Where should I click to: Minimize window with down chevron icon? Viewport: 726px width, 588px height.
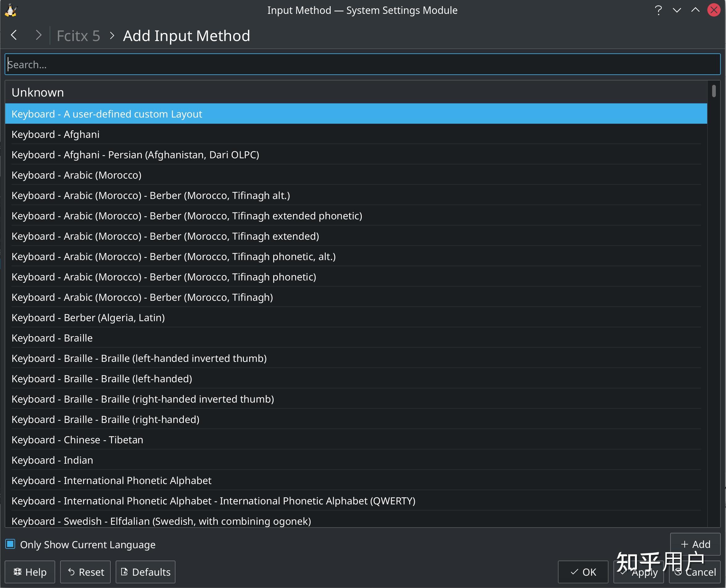point(677,10)
